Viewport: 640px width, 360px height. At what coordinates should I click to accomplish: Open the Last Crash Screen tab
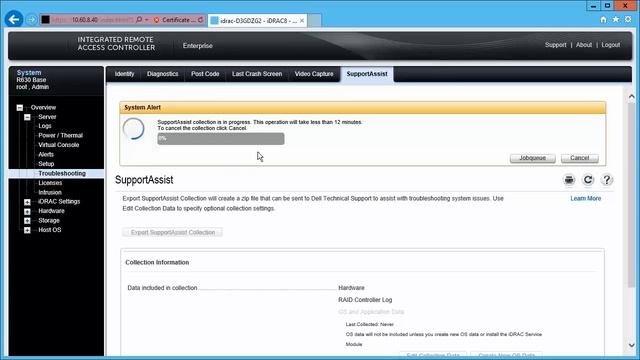(x=257, y=74)
